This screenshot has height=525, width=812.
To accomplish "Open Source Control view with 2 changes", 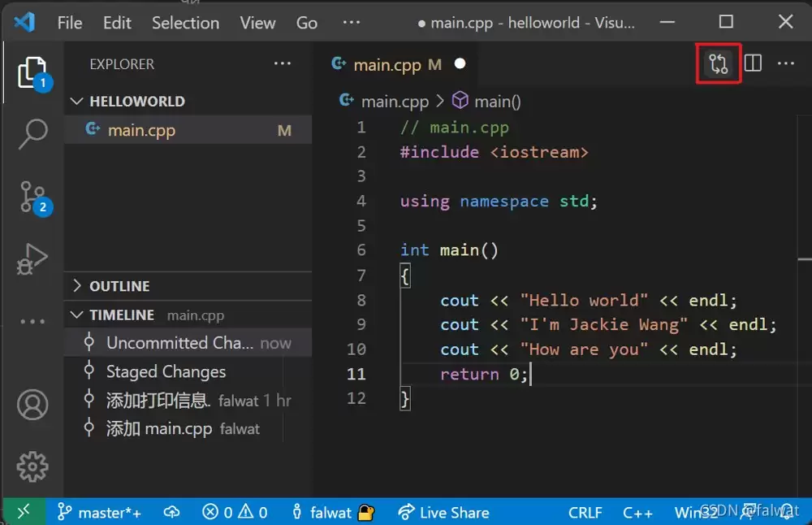I will (x=32, y=197).
